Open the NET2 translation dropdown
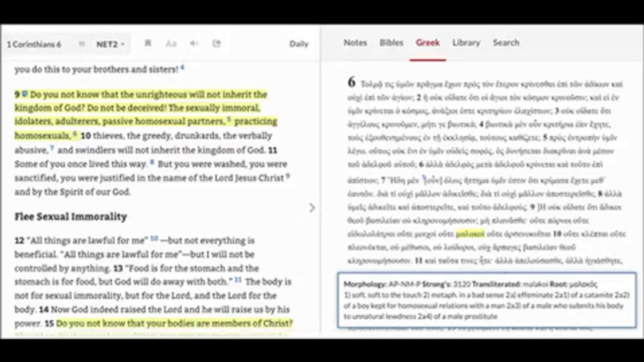This screenshot has height=362, width=644. (110, 44)
